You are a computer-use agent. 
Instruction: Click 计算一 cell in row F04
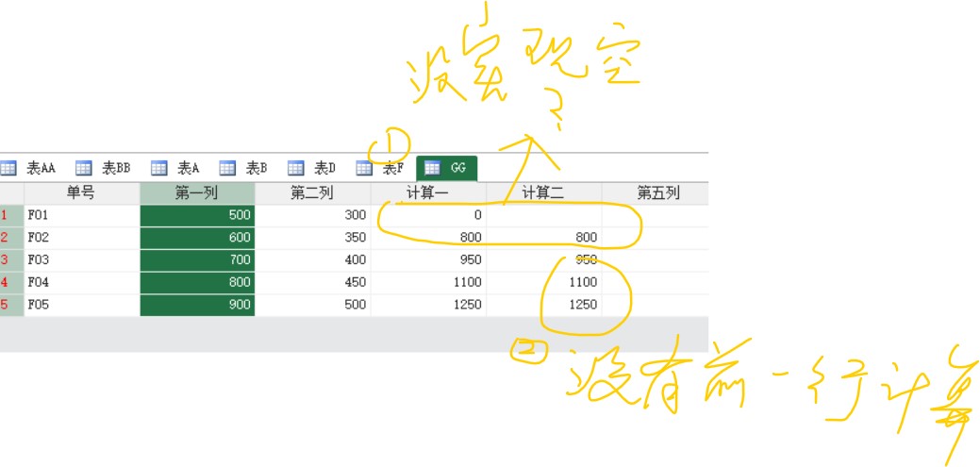pyautogui.click(x=428, y=283)
